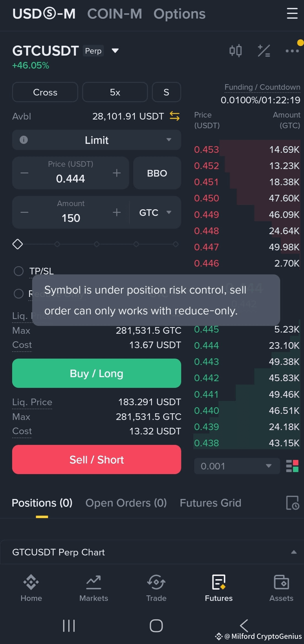Open the 0.001 depth precision dropdown
Image resolution: width=304 pixels, height=644 pixels.
click(237, 466)
